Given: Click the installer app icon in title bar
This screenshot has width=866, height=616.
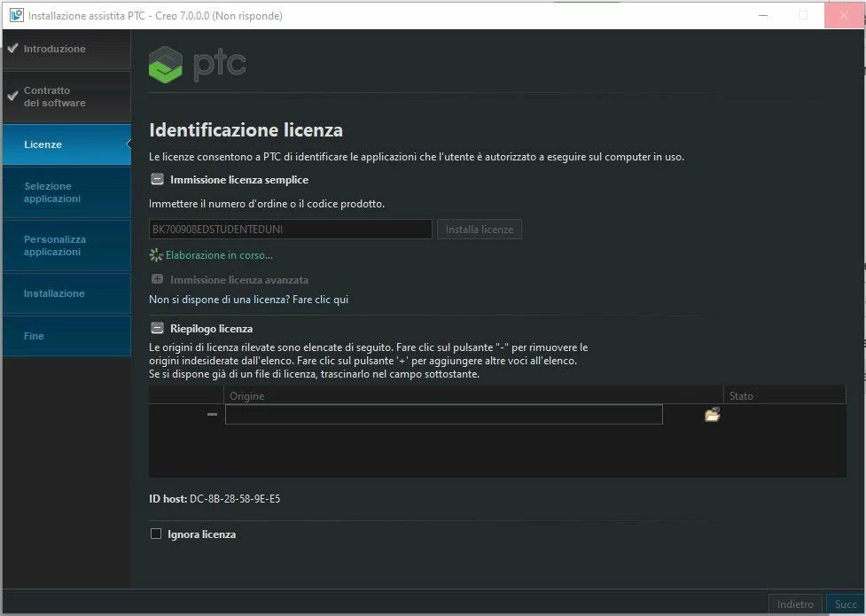Looking at the screenshot, I should click(16, 15).
